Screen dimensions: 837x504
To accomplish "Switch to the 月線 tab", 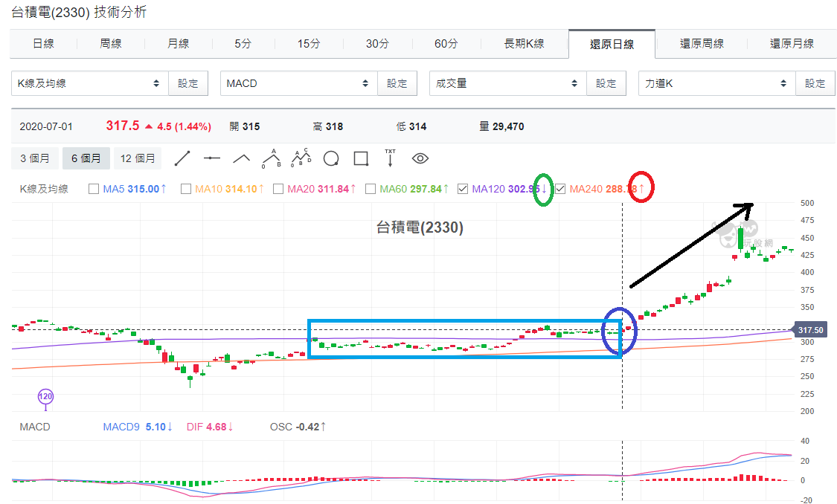I will coord(178,44).
